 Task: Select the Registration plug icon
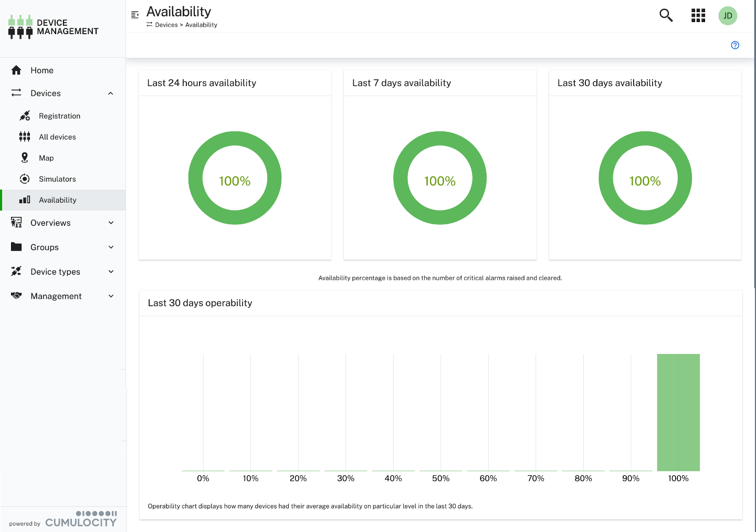[25, 116]
